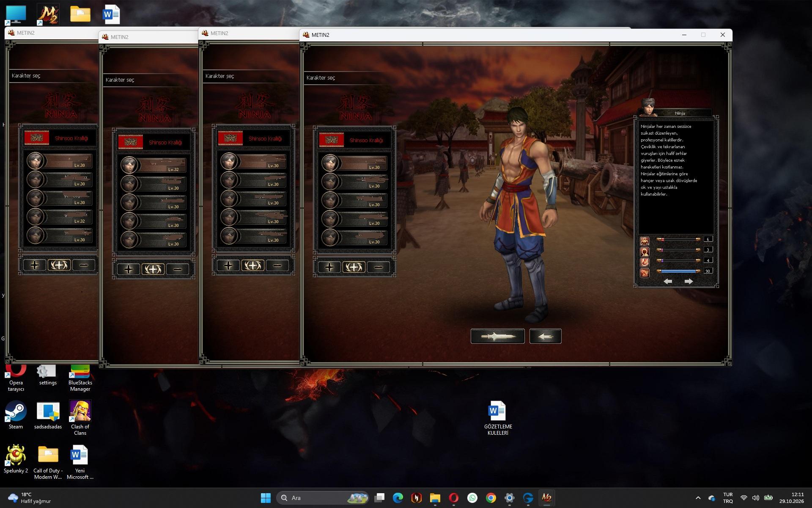Open the Metin2 shortcut icon on desktop top row
Image resolution: width=812 pixels, height=508 pixels.
tap(48, 14)
